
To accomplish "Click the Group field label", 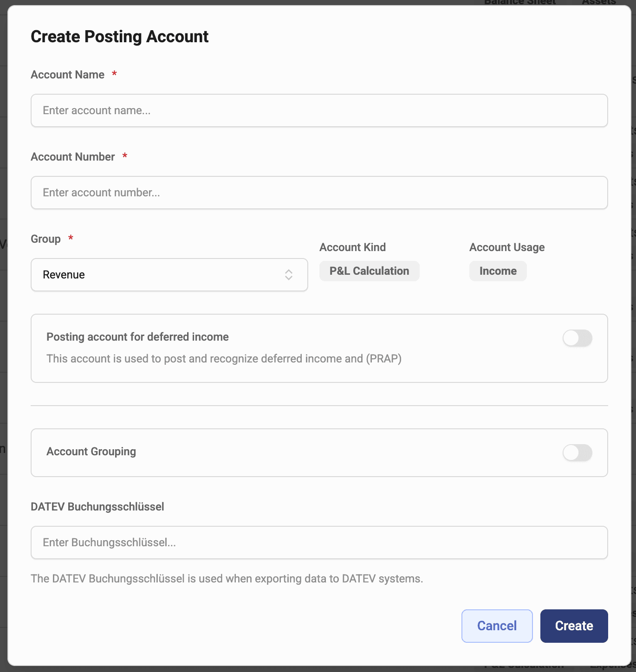I will tap(45, 239).
